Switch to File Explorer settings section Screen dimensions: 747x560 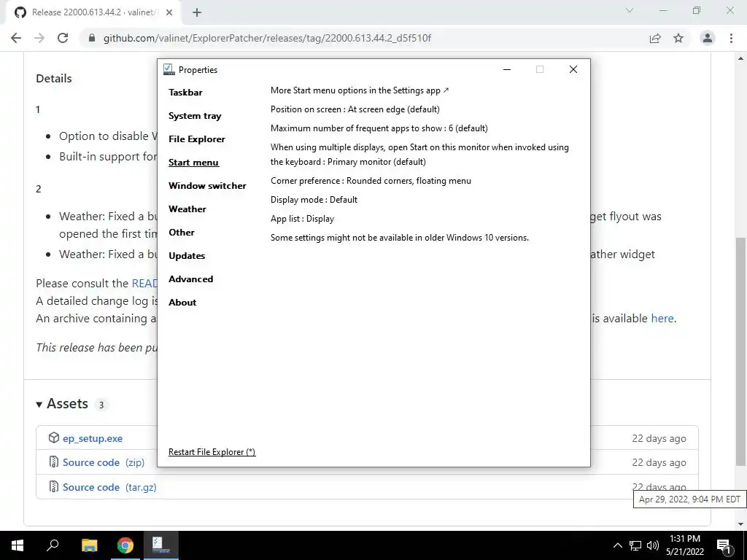197,139
